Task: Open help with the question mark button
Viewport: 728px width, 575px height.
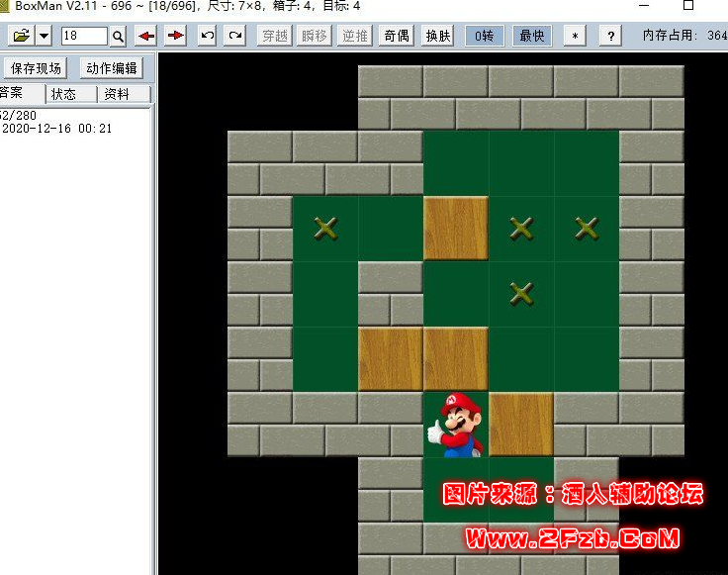Action: tap(611, 37)
